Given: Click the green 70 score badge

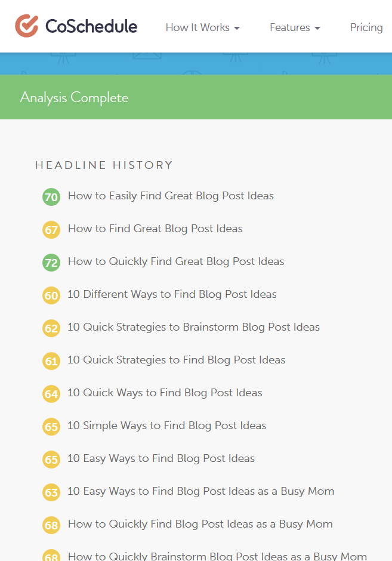Looking at the screenshot, I should (51, 197).
